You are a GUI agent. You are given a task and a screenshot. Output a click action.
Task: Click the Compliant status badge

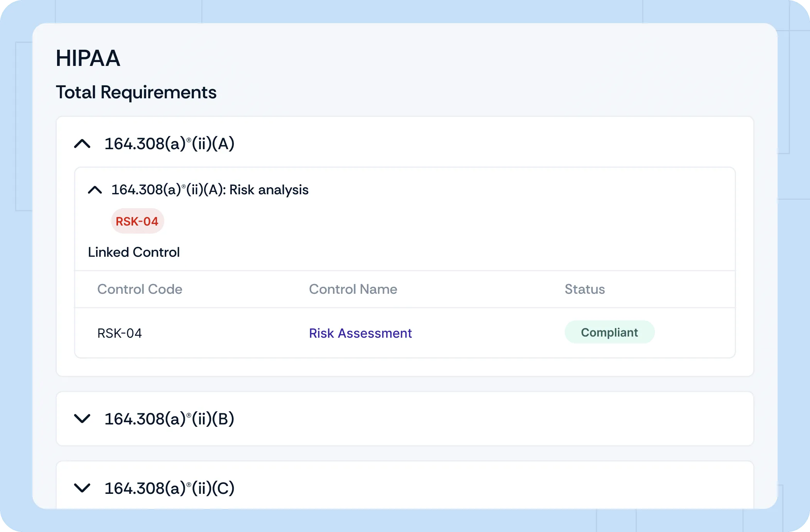[609, 332]
